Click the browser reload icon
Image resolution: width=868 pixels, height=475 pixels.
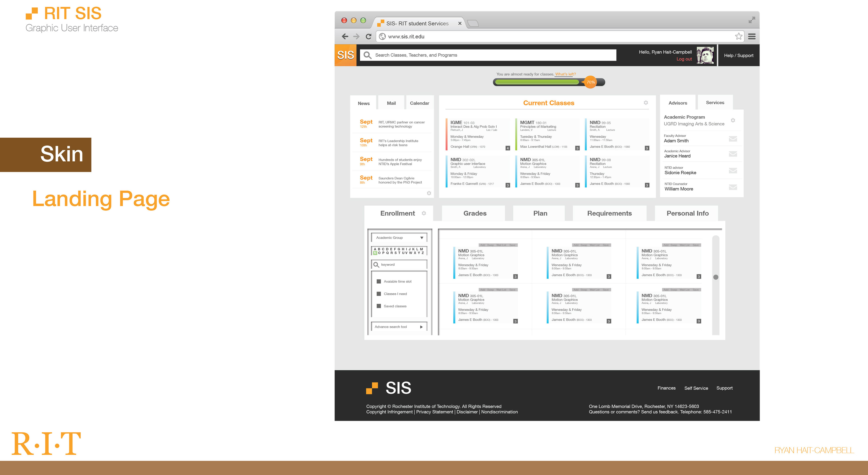[x=369, y=36]
